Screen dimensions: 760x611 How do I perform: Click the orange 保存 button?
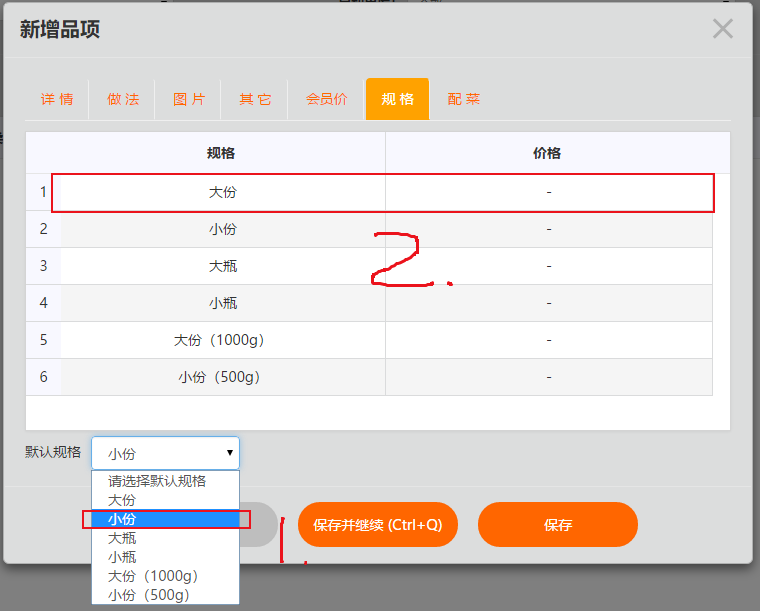point(558,525)
